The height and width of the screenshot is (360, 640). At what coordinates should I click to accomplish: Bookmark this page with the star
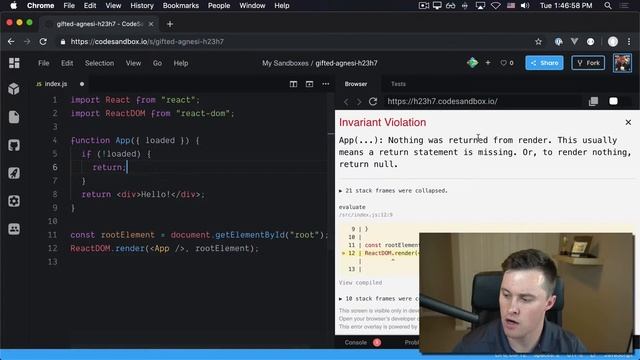coord(538,42)
